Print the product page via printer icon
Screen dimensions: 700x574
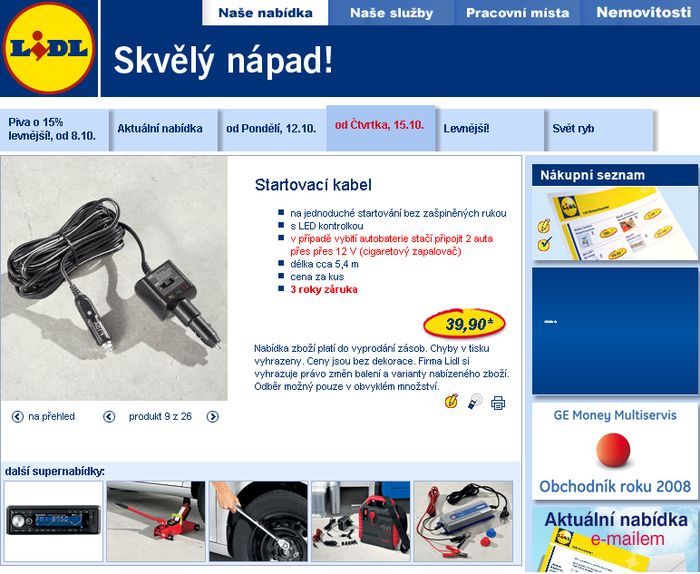498,403
